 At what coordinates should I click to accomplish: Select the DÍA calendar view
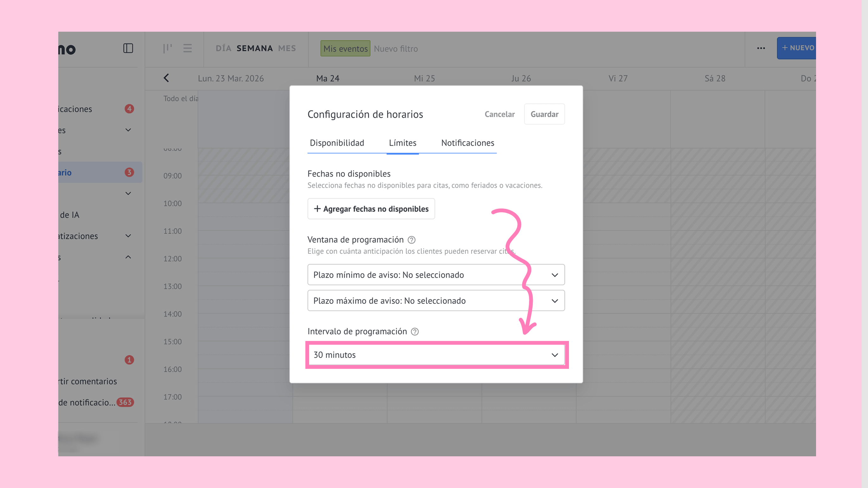tap(223, 48)
